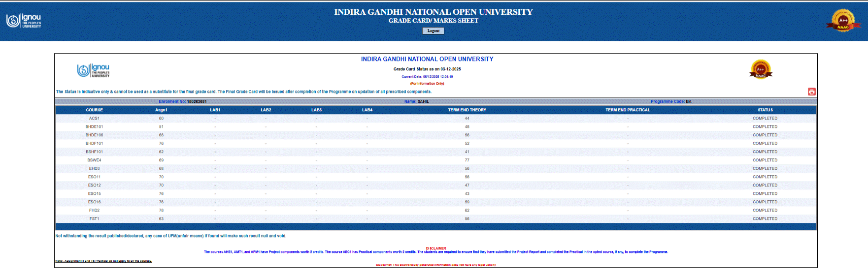Click the term end theory mark 77
The image size is (868, 279).
coord(467,160)
